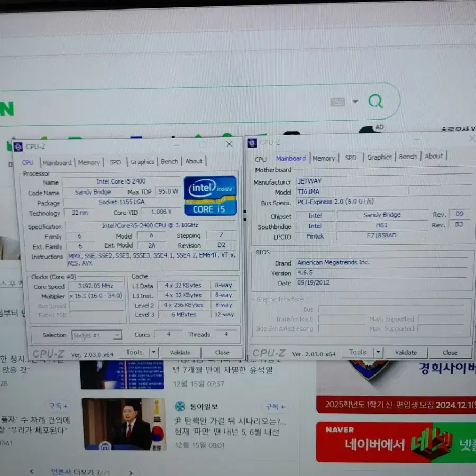The image size is (476, 476).
Task: Click the Close button in right CPU-Z window
Action: coord(450,353)
